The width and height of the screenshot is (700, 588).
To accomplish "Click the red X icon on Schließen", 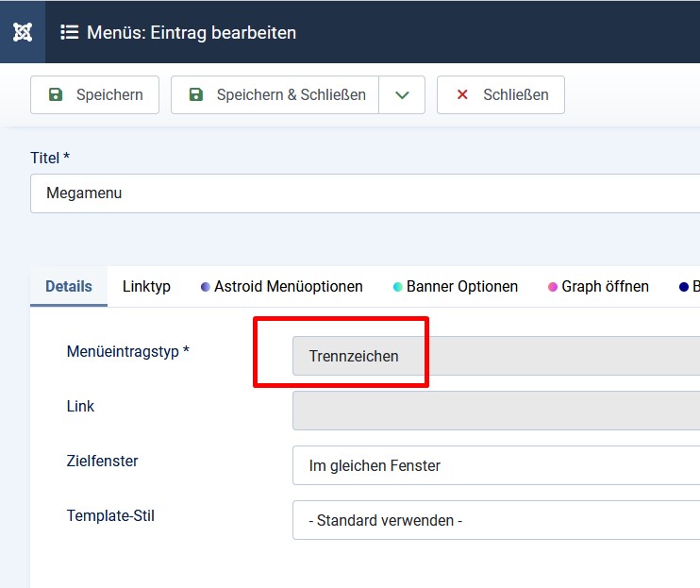I will pyautogui.click(x=462, y=94).
